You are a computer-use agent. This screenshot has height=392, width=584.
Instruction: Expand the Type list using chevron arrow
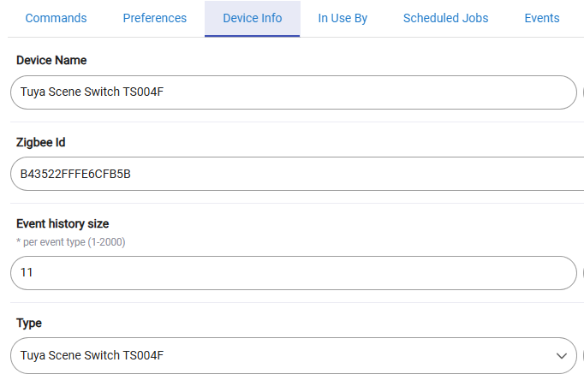561,356
